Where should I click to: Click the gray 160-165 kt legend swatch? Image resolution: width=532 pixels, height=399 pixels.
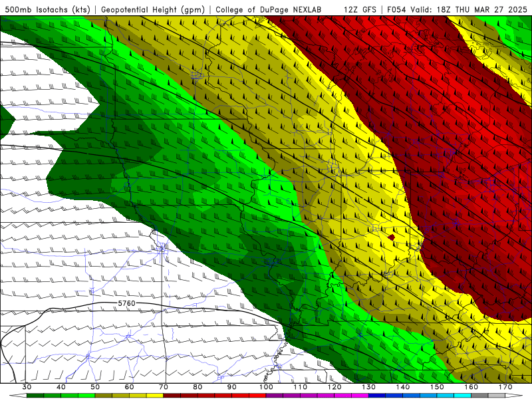[479, 396]
